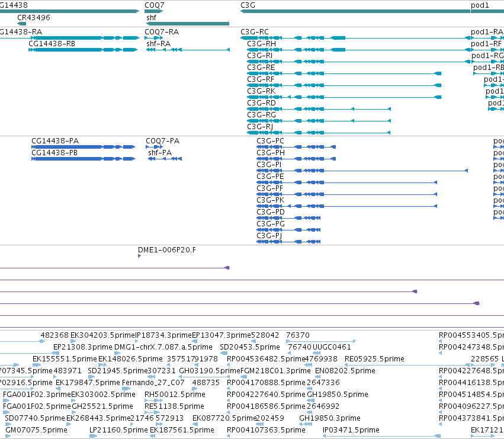Click the C3G-PG protein label
The width and height of the screenshot is (504, 439).
271,224
